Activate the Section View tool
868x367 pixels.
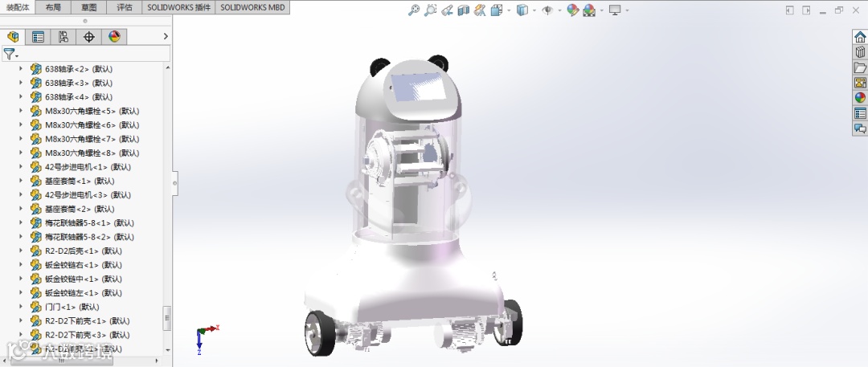pyautogui.click(x=464, y=10)
